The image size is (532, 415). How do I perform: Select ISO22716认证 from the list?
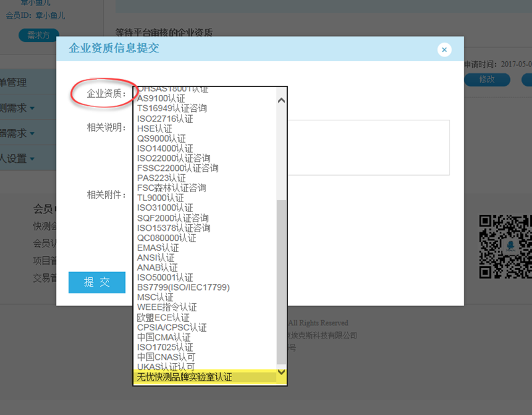point(165,119)
